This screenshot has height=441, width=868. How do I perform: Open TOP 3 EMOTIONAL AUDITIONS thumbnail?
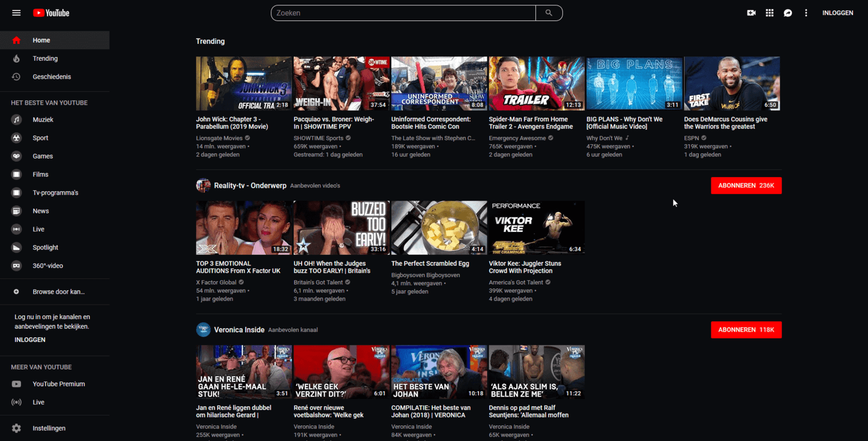244,228
